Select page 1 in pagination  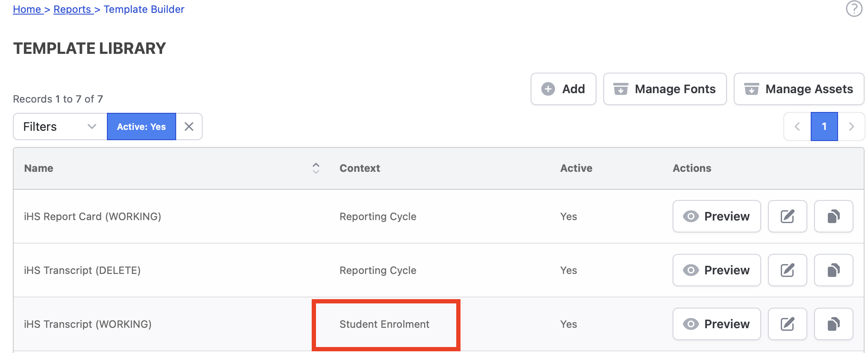(x=824, y=126)
